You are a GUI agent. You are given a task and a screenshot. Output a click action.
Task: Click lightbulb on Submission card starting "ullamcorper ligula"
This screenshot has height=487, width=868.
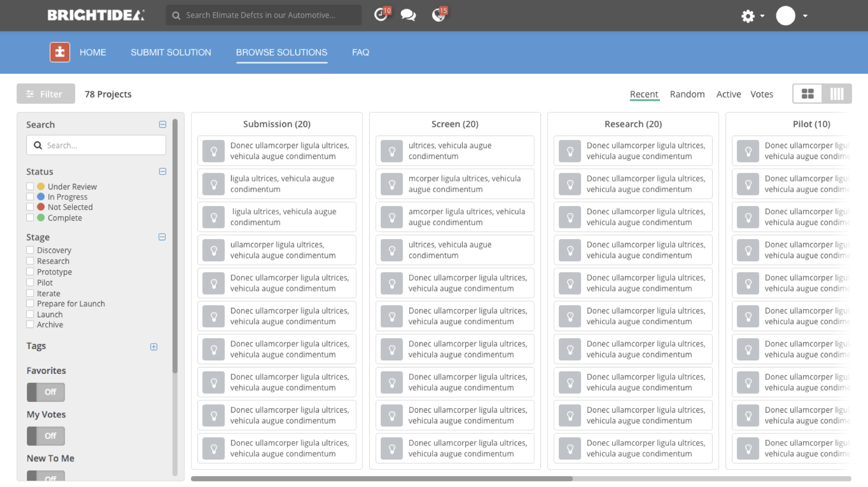tap(214, 250)
